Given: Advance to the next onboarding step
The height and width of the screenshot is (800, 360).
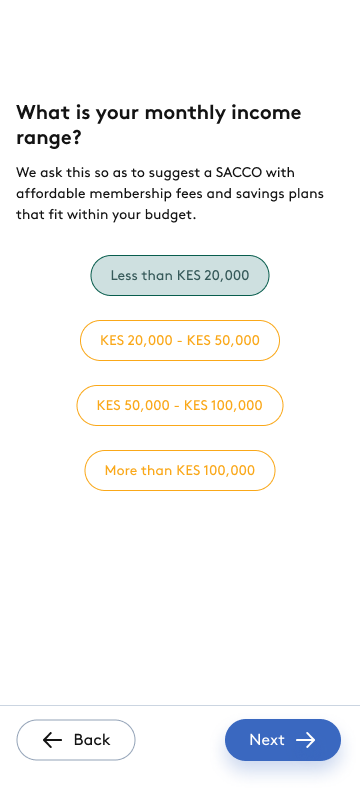Looking at the screenshot, I should point(283,740).
